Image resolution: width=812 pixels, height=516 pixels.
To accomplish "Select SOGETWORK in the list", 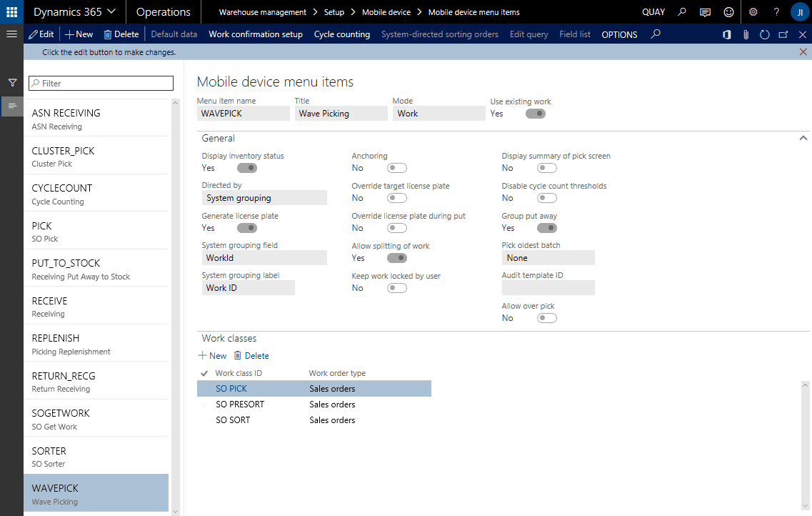I will (96, 419).
